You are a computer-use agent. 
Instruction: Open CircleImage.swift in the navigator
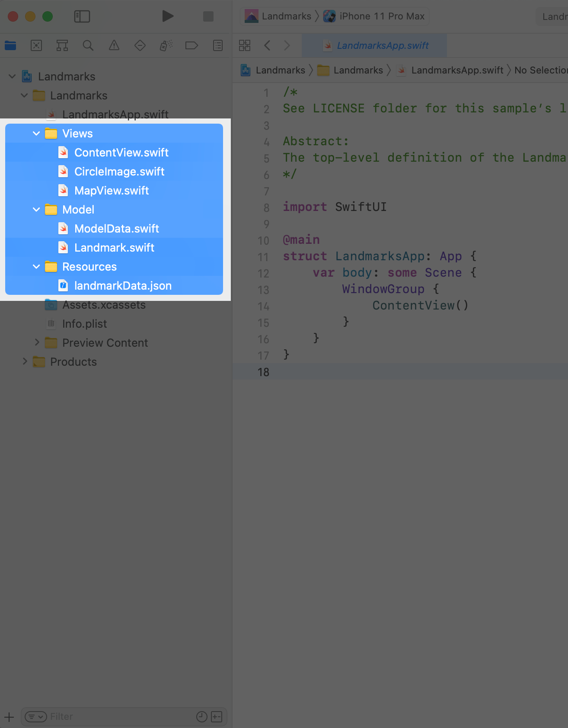pyautogui.click(x=114, y=172)
